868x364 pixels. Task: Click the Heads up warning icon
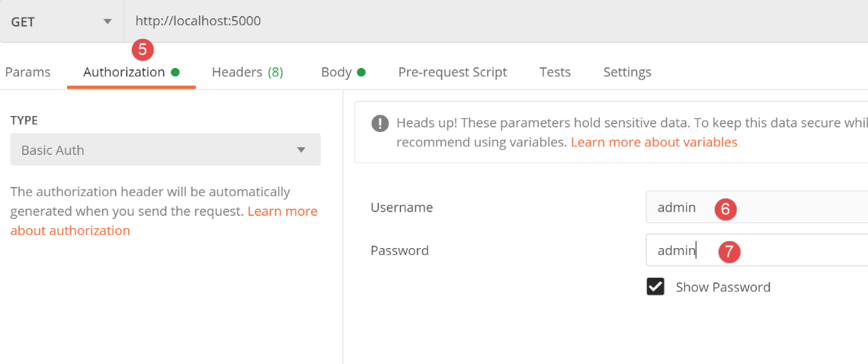pyautogui.click(x=379, y=124)
